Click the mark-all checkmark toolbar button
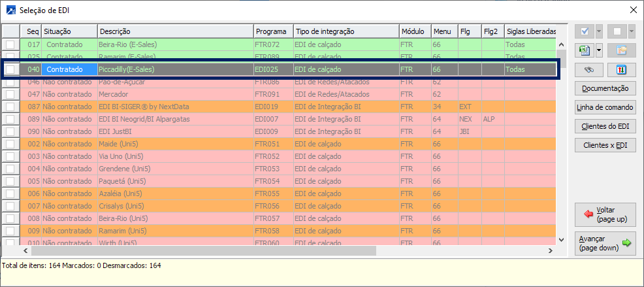The image size is (644, 287). coord(585,31)
